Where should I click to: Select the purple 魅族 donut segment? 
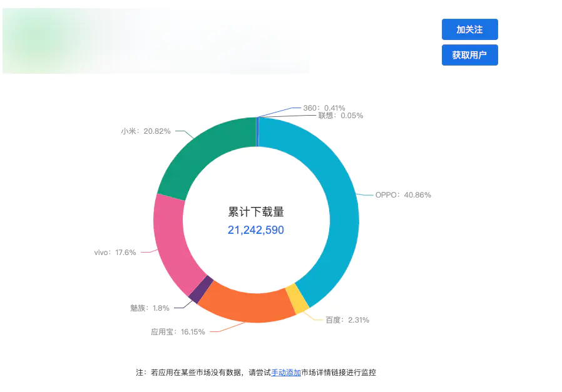(x=201, y=289)
